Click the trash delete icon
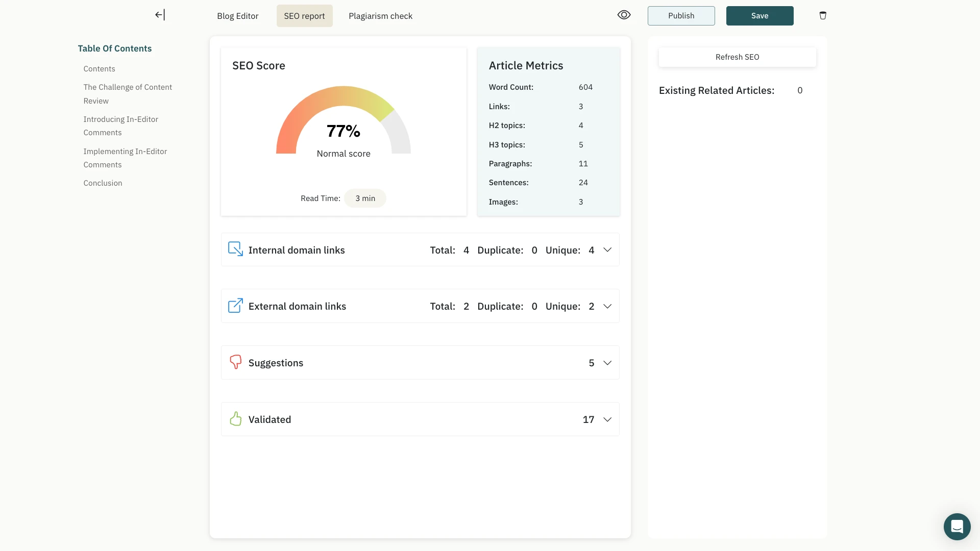Image resolution: width=980 pixels, height=551 pixels. 823,15
